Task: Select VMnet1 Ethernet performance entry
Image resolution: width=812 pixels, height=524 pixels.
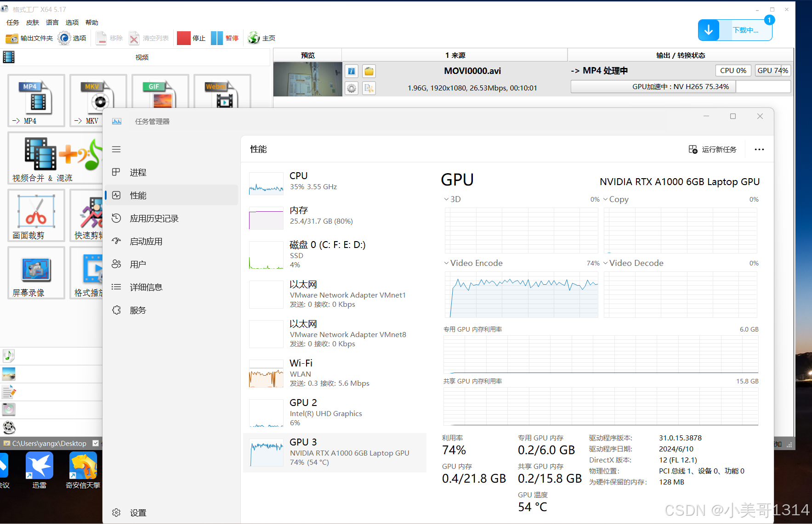Action: coord(335,294)
